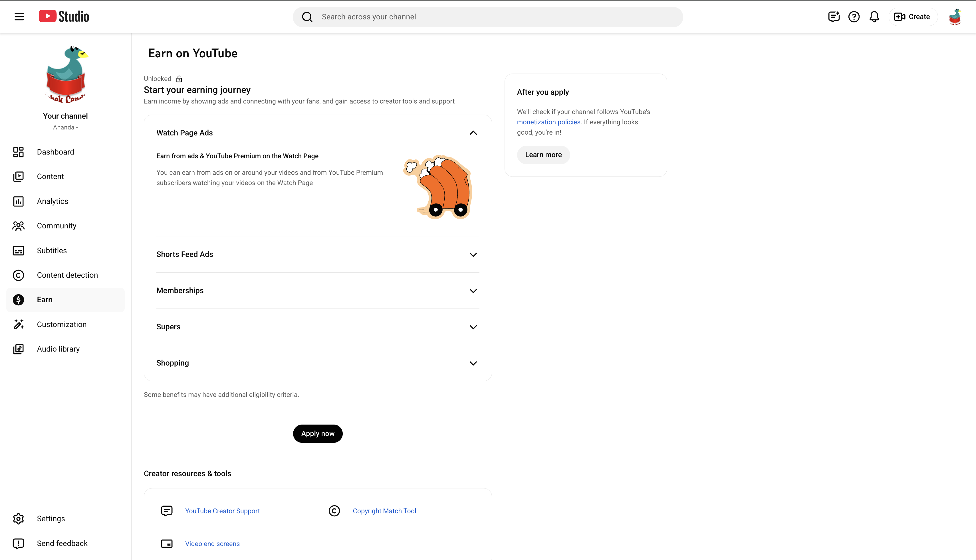The image size is (976, 560).
Task: Select Send feedback in the sidebar
Action: 65,543
